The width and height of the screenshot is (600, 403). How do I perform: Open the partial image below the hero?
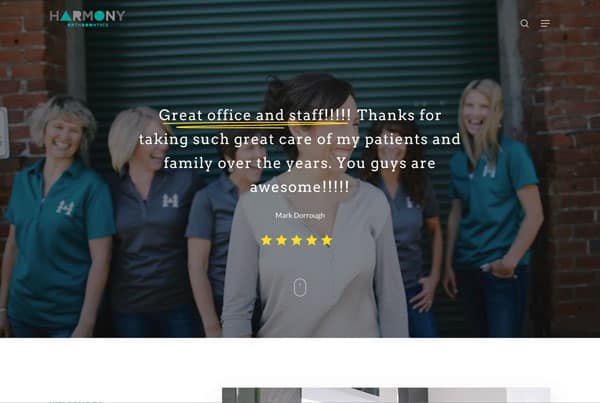pos(386,395)
